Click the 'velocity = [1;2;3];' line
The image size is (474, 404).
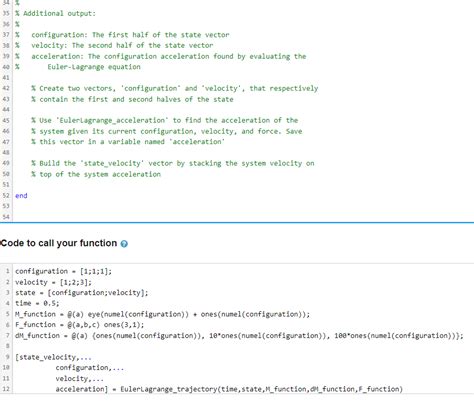point(53,282)
